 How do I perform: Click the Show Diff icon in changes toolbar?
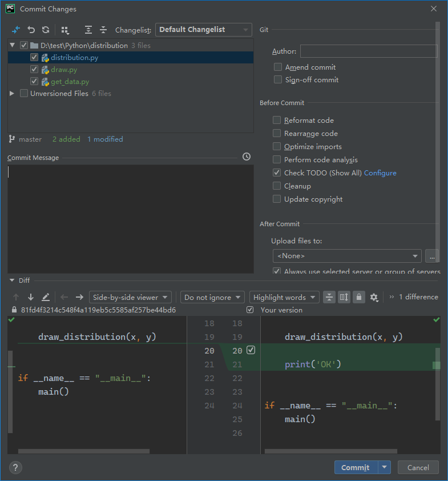[15, 30]
